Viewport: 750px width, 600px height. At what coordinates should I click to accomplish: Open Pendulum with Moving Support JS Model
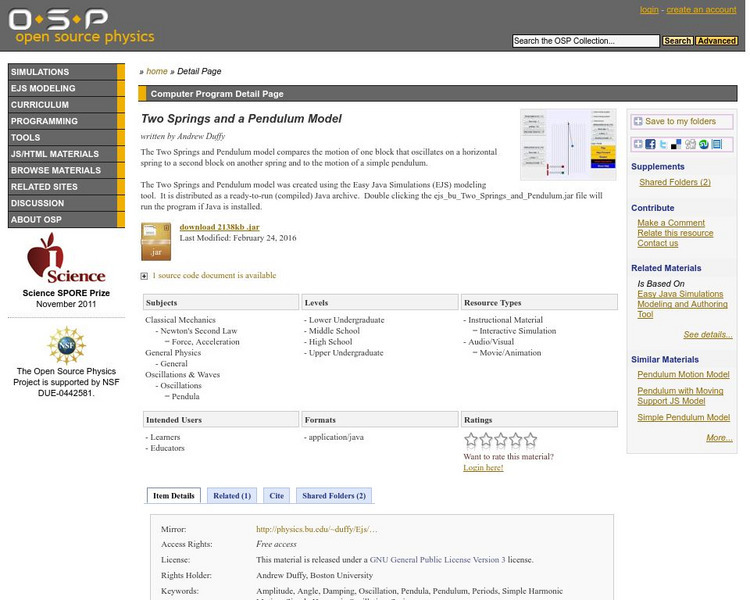pos(680,396)
